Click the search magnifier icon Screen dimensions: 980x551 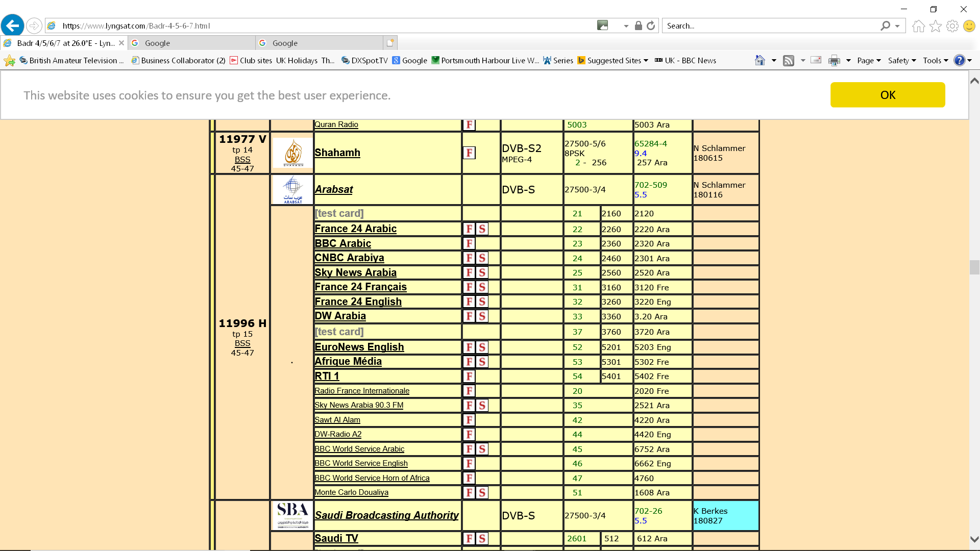(x=886, y=26)
